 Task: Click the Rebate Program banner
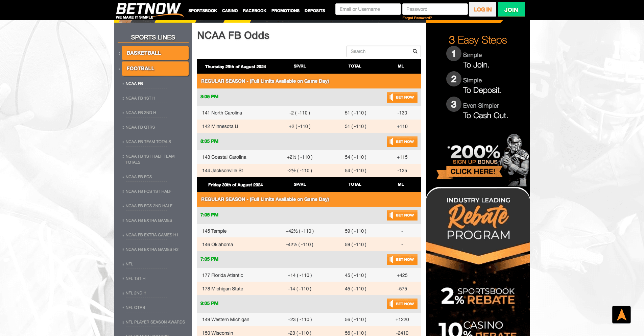pos(478,262)
